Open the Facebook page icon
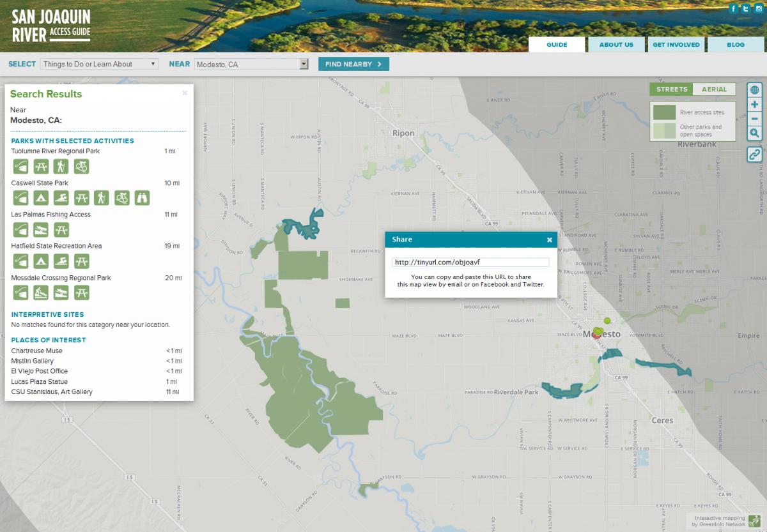 point(734,9)
